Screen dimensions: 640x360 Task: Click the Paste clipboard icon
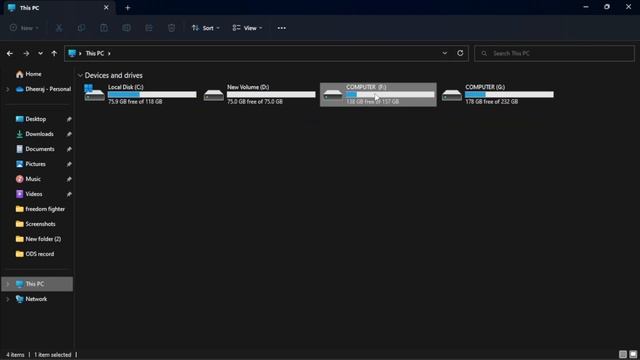coord(104,28)
